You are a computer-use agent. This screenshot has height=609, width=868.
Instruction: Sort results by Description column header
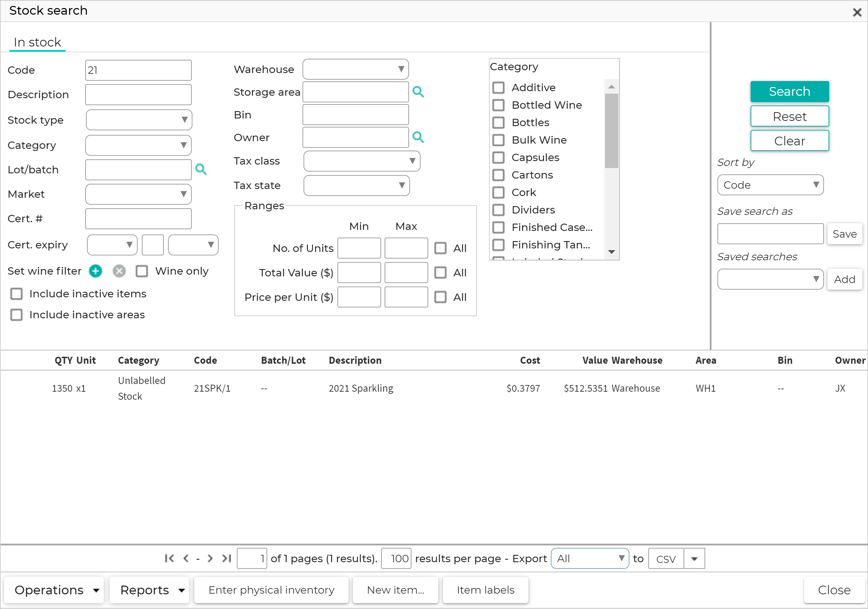point(355,360)
